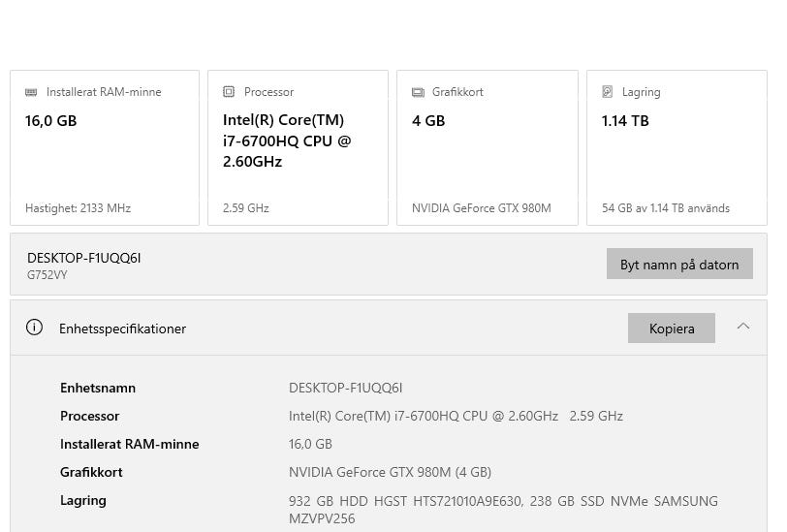
Task: Click the Kopiera button
Action: (x=672, y=329)
